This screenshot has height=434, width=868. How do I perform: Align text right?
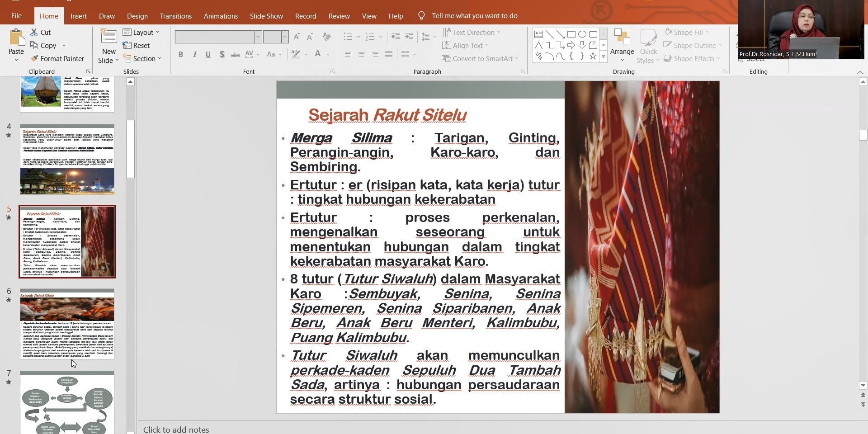(375, 54)
